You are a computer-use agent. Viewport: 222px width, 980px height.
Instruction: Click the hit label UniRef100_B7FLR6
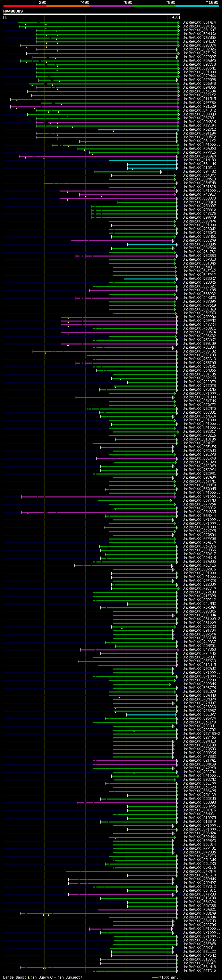199,53
